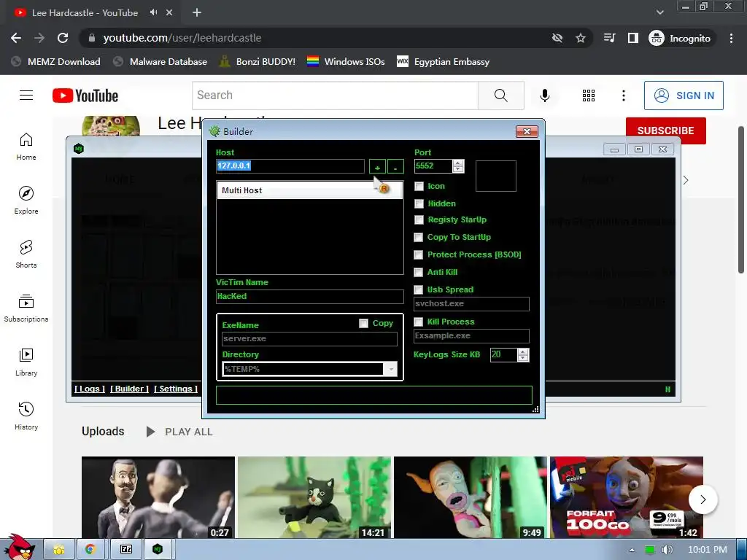Open Chrome three-dot menu
Image resolution: width=747 pixels, height=560 pixels.
[731, 38]
